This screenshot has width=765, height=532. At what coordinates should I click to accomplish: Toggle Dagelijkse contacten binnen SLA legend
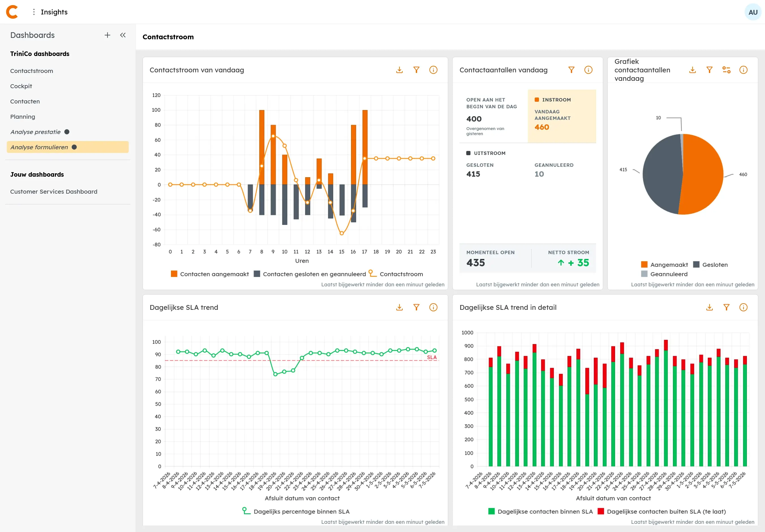pyautogui.click(x=540, y=511)
